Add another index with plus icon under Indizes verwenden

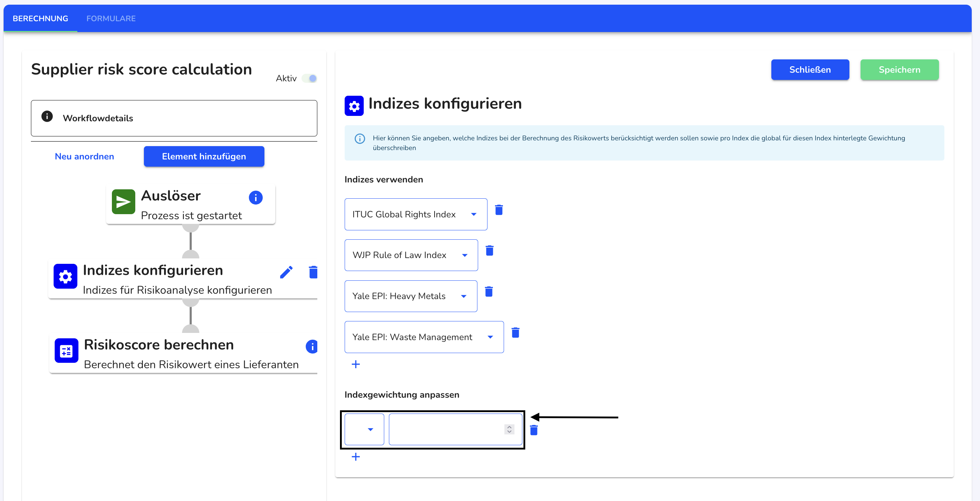pos(355,364)
